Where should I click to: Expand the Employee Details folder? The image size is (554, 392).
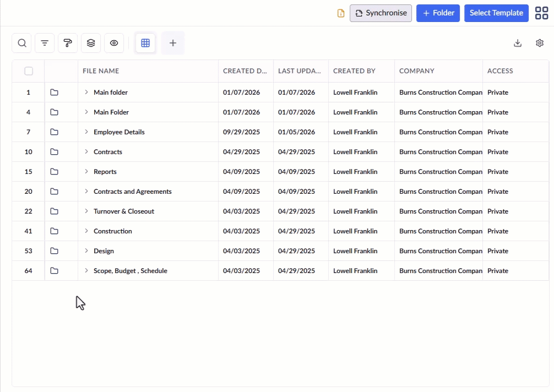point(86,132)
